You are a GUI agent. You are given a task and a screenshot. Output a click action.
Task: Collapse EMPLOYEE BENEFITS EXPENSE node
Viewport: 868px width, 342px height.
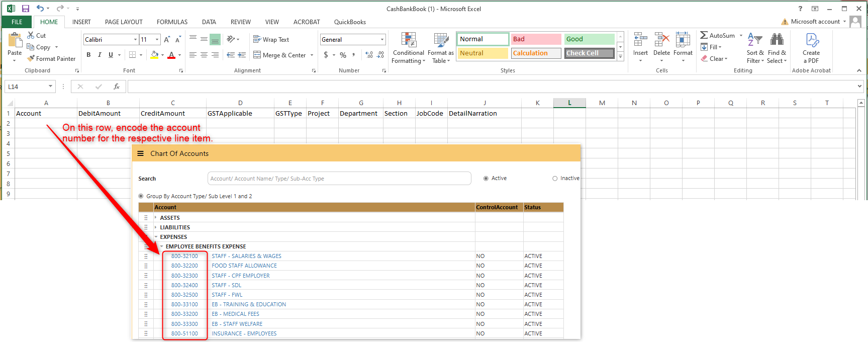point(161,246)
